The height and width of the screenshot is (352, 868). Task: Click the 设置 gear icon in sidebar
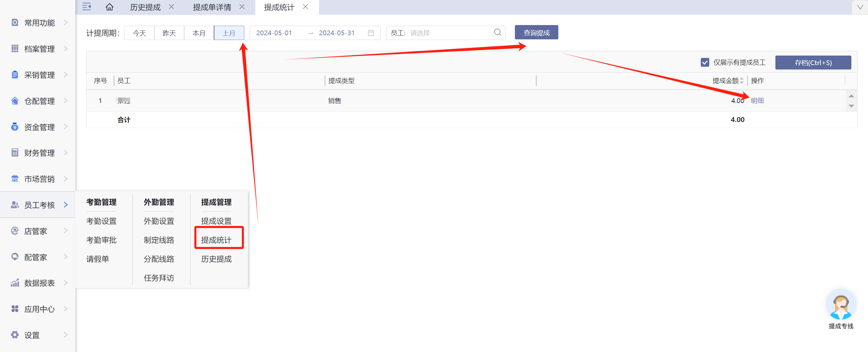pos(15,335)
